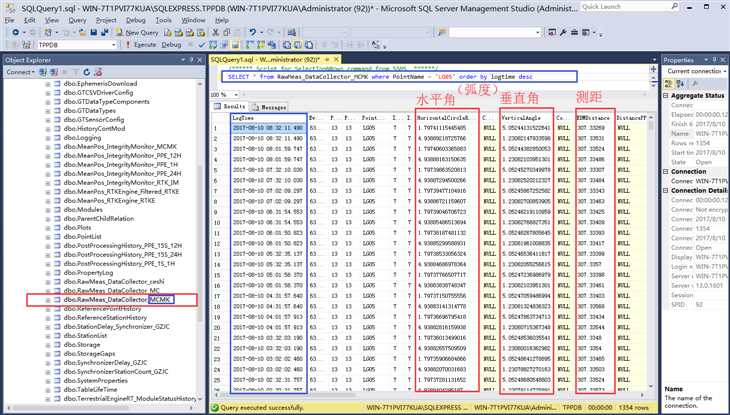Open the Properties window via the wrench icon
Screen dimensions: 730x415
point(563,32)
